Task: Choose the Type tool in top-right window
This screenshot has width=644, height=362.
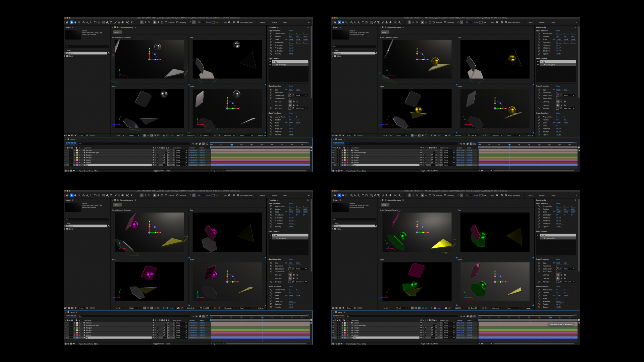Action: (x=379, y=22)
